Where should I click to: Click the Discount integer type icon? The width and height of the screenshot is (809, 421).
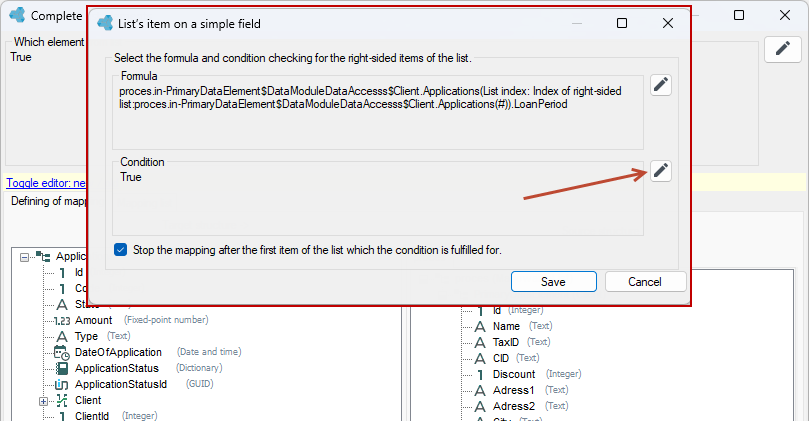coord(480,375)
